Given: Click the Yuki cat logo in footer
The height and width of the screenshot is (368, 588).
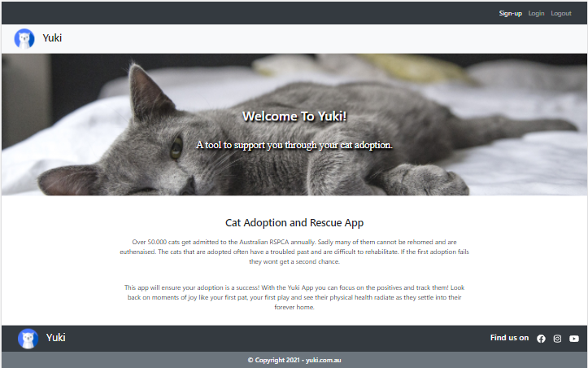Looking at the screenshot, I should point(28,339).
